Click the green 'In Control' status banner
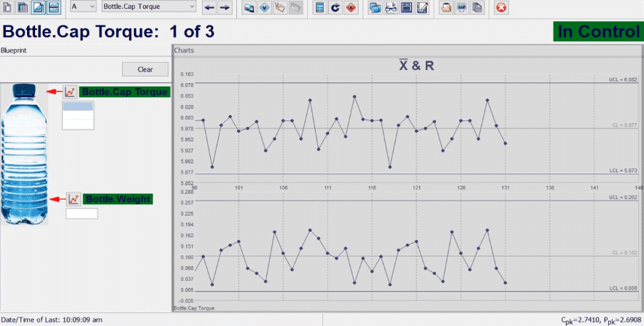This screenshot has width=644, height=326. 598,31
